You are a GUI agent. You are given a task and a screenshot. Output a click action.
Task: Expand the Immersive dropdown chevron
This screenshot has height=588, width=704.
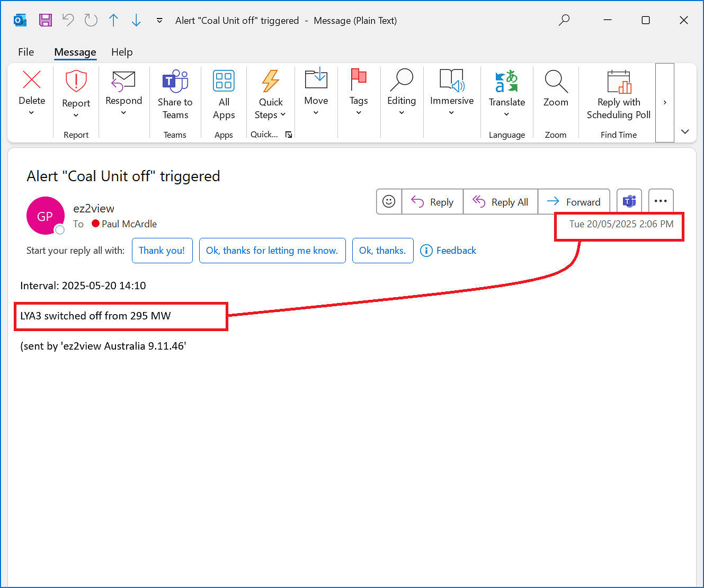tap(451, 113)
